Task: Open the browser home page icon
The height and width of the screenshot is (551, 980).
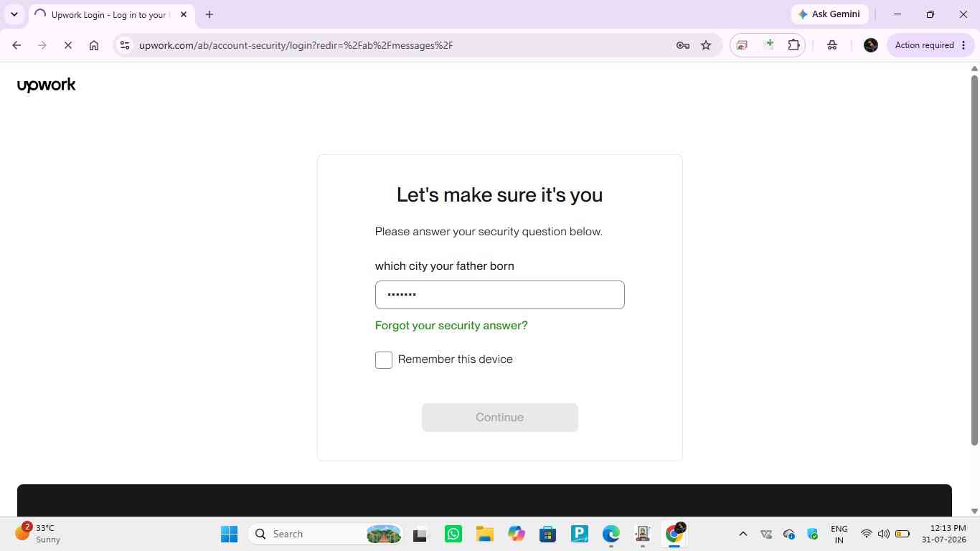Action: pos(94,45)
